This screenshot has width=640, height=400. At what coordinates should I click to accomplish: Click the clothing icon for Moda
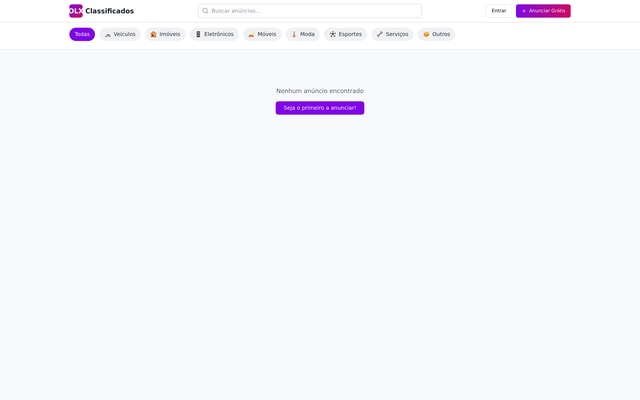point(294,34)
